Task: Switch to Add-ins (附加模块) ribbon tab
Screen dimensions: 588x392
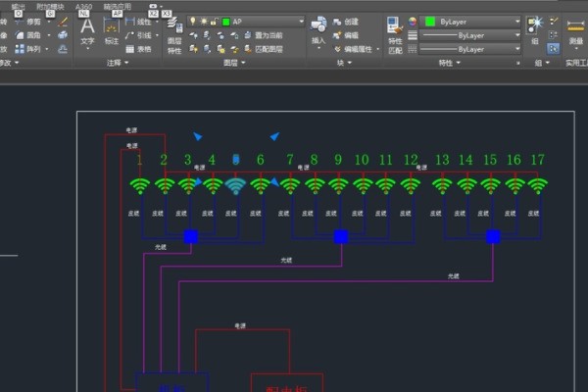Action: [51, 5]
